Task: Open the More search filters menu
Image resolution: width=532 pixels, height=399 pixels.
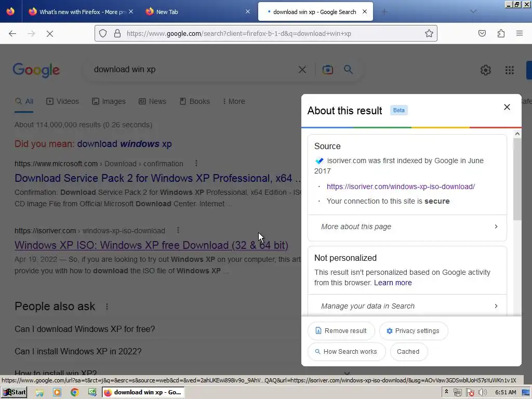Action: 234,101
